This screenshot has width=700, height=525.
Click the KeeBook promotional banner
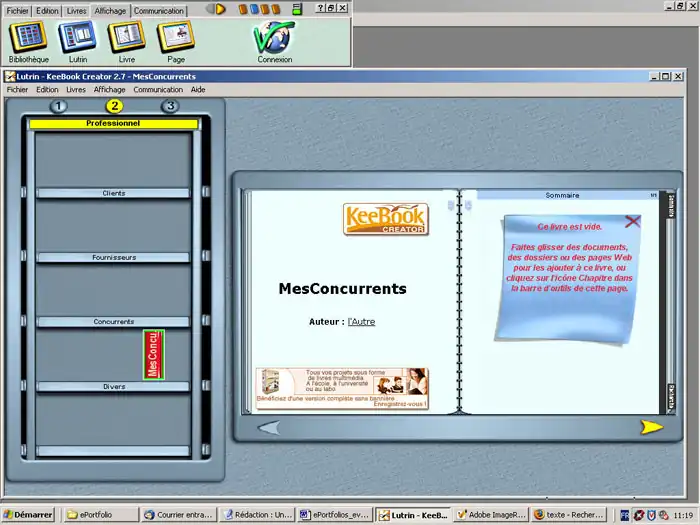341,387
